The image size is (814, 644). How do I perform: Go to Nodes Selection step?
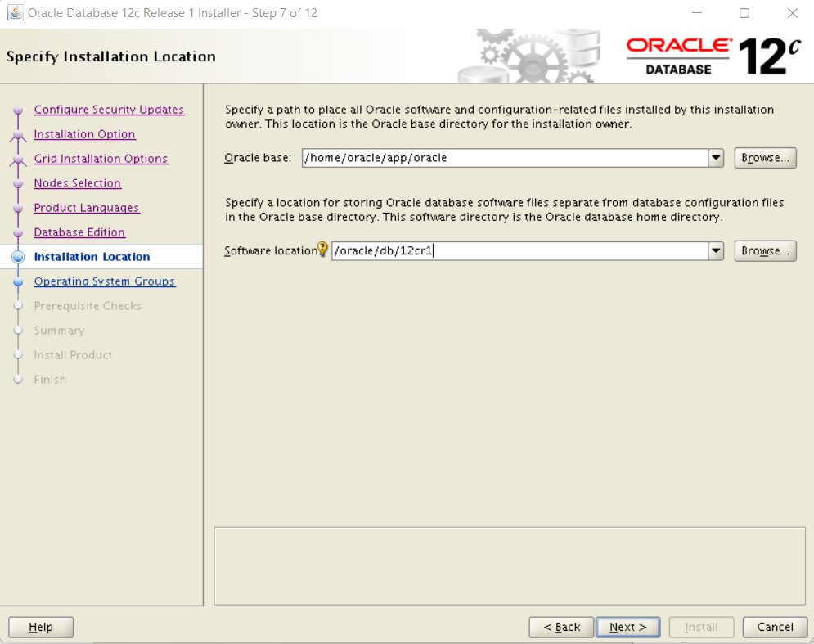pos(78,183)
